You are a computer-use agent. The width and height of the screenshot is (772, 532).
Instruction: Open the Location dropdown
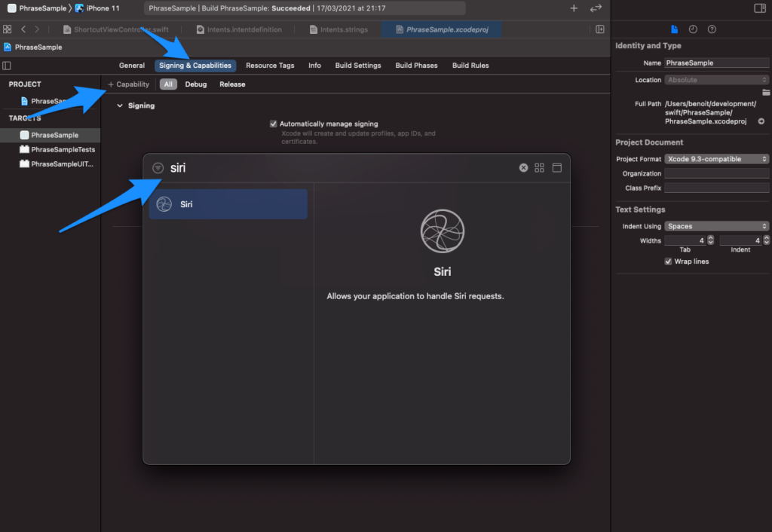pyautogui.click(x=716, y=80)
